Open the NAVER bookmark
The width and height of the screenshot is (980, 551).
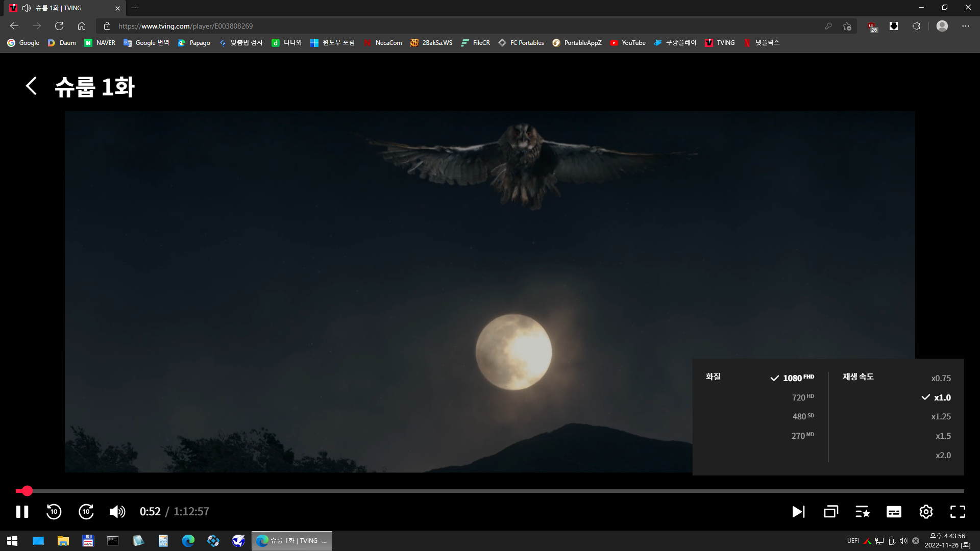[x=100, y=43]
